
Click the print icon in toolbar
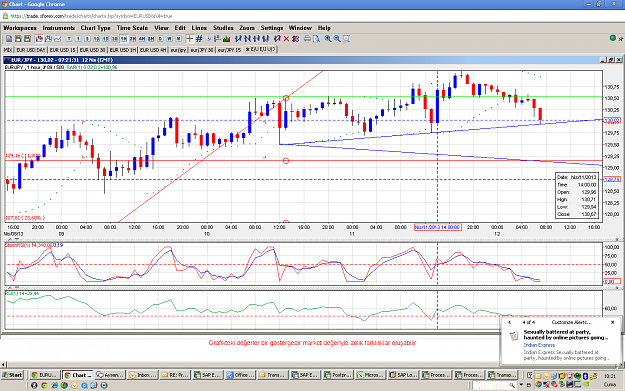307,39
